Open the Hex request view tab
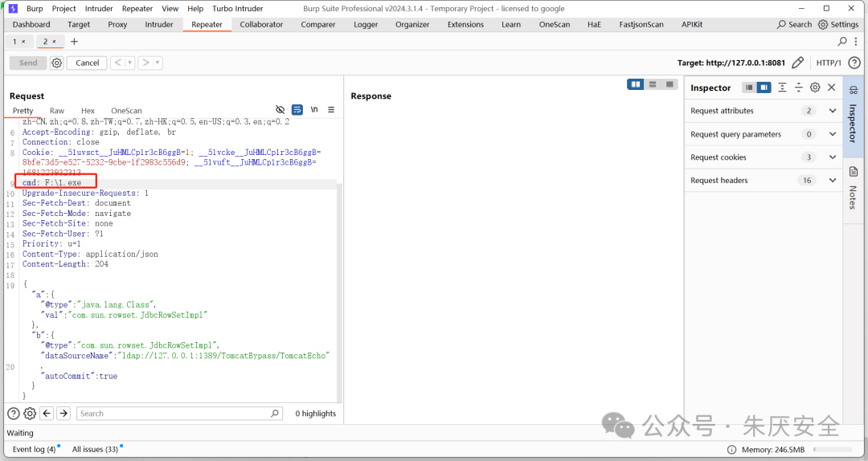This screenshot has height=461, width=868. [88, 111]
